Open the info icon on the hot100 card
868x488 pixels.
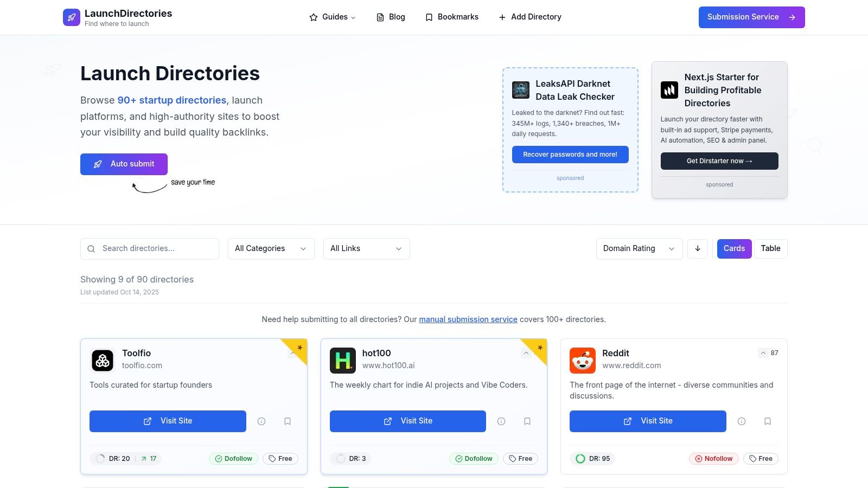click(x=501, y=421)
